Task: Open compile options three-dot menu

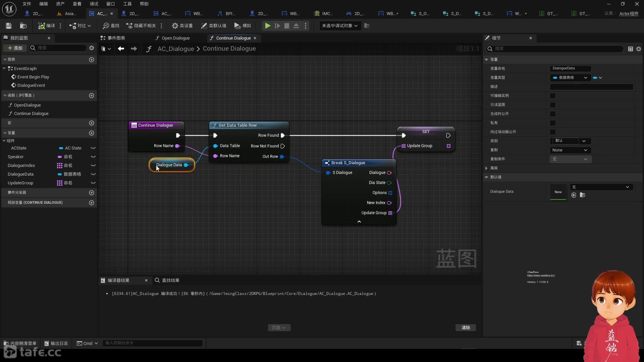Action: point(60,26)
